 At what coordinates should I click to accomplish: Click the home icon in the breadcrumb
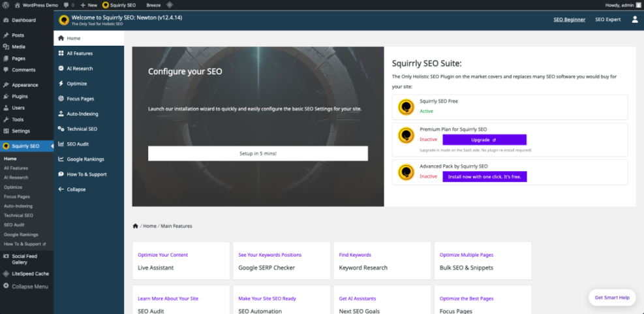pyautogui.click(x=135, y=226)
